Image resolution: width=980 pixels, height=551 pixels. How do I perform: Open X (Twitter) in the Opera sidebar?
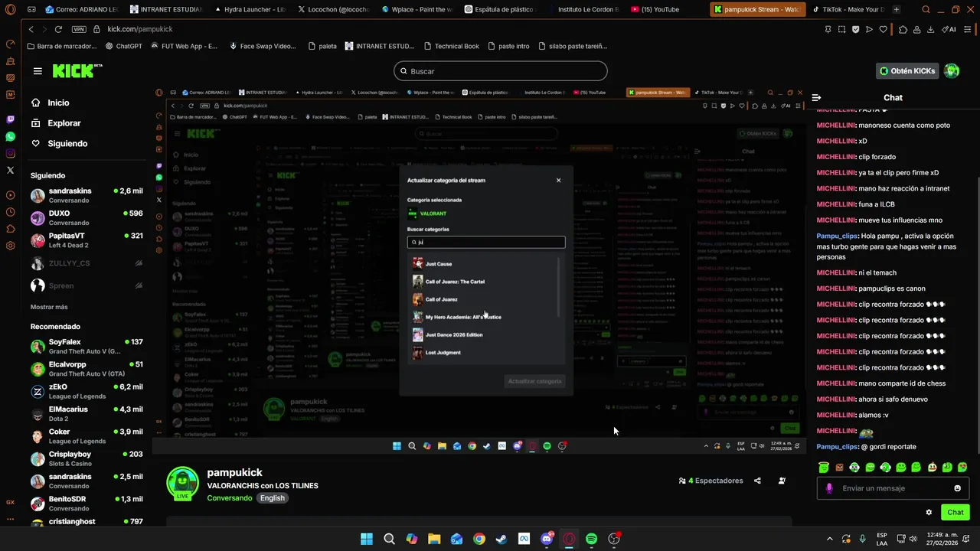(10, 170)
